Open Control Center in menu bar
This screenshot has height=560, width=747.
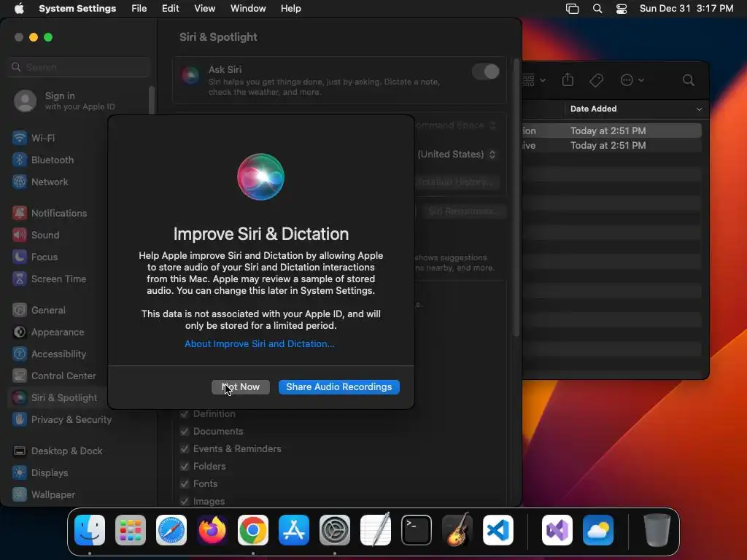[622, 9]
